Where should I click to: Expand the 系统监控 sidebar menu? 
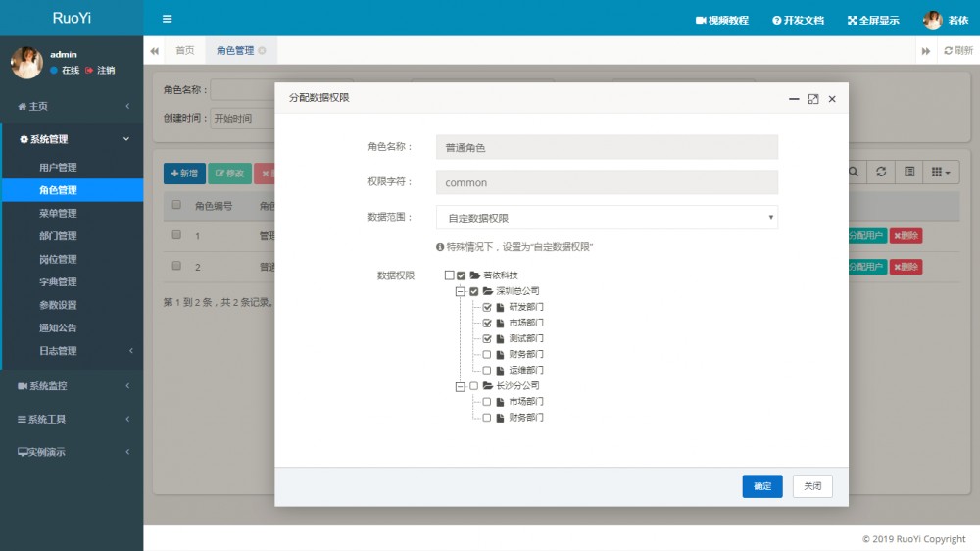coord(72,386)
